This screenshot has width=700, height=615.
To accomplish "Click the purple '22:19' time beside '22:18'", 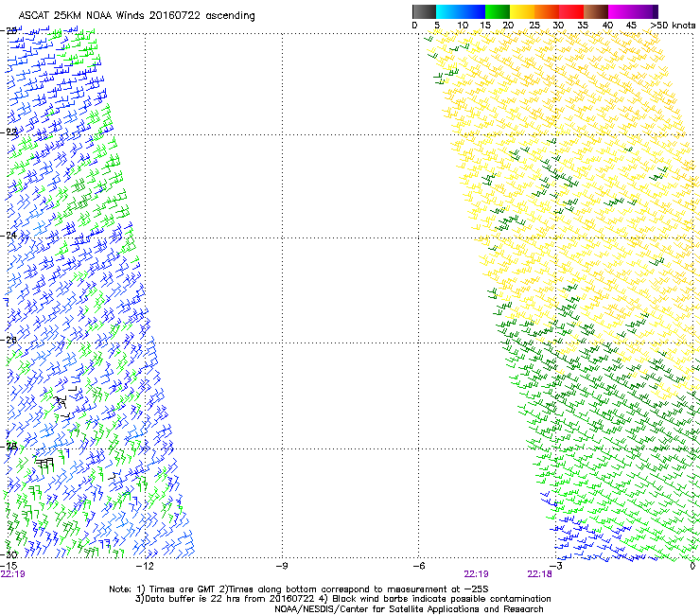I will click(476, 574).
